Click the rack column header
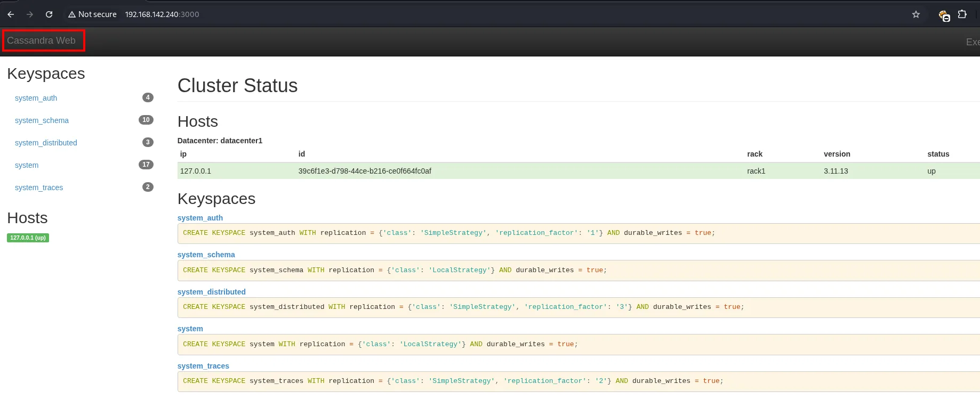 [x=755, y=154]
